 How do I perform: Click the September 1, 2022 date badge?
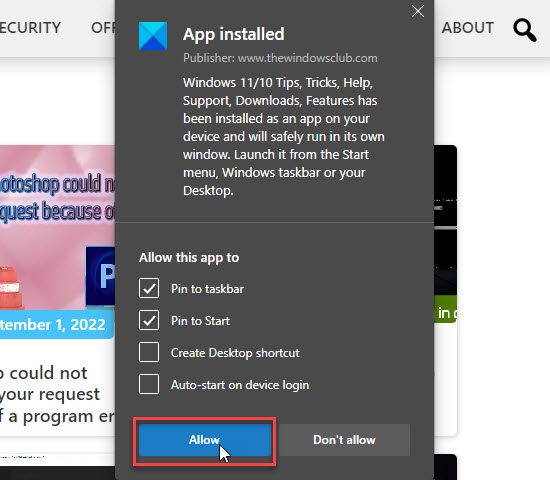(x=56, y=325)
